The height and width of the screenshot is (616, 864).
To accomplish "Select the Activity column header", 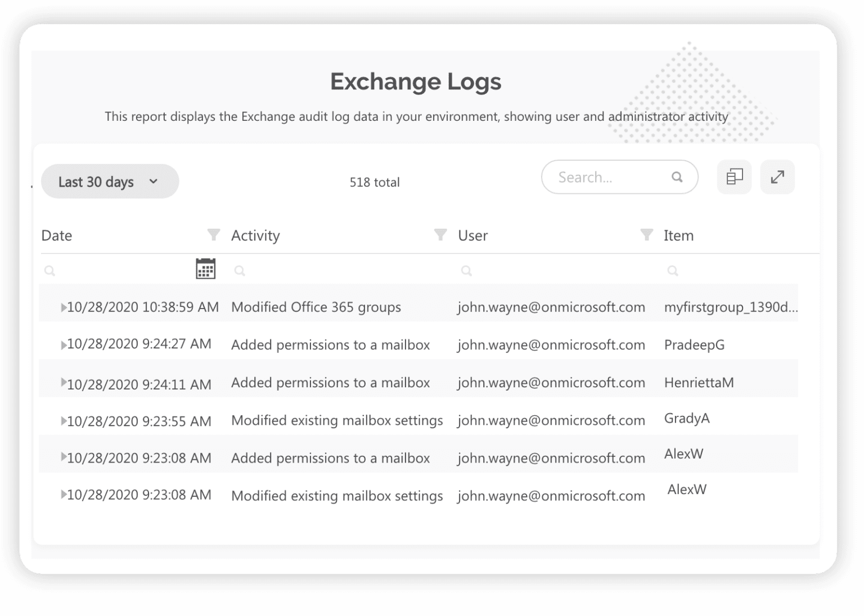I will click(x=255, y=235).
